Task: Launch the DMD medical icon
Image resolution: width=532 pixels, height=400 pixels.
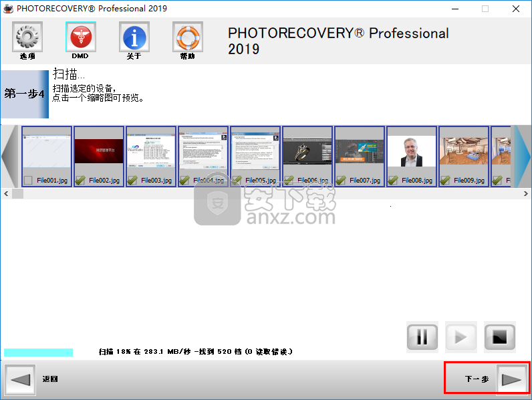Action: (x=81, y=37)
